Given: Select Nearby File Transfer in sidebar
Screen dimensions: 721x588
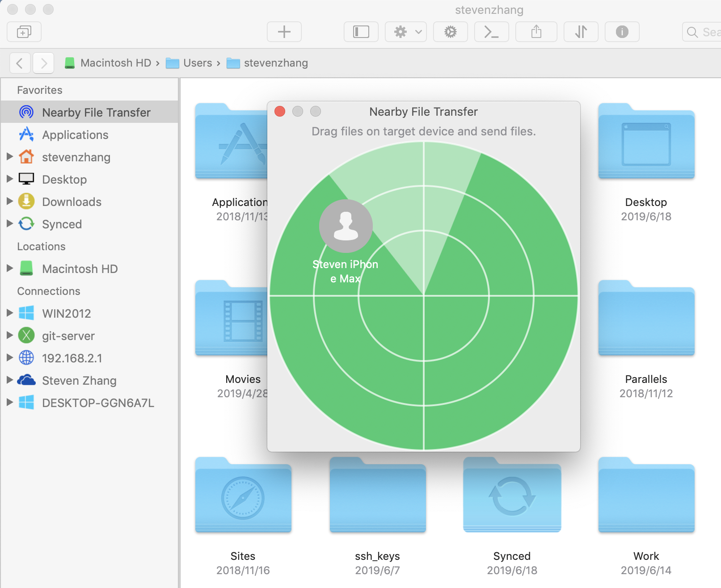Looking at the screenshot, I should [x=89, y=112].
